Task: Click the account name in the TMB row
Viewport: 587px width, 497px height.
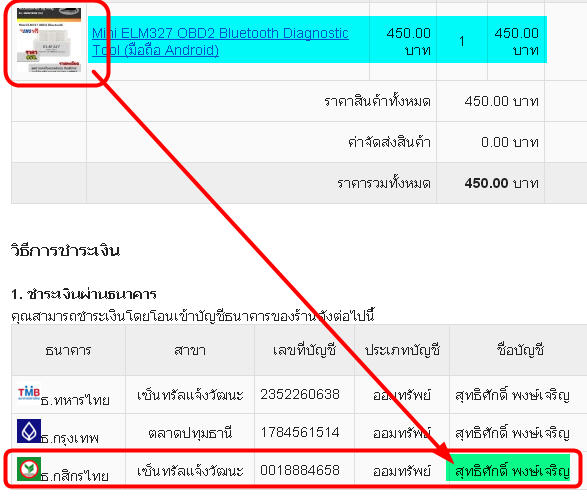Action: tap(512, 395)
